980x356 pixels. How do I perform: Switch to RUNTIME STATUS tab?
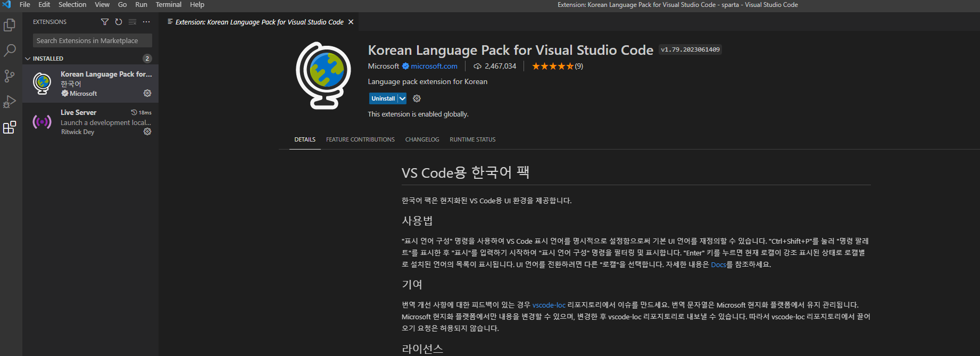click(472, 139)
